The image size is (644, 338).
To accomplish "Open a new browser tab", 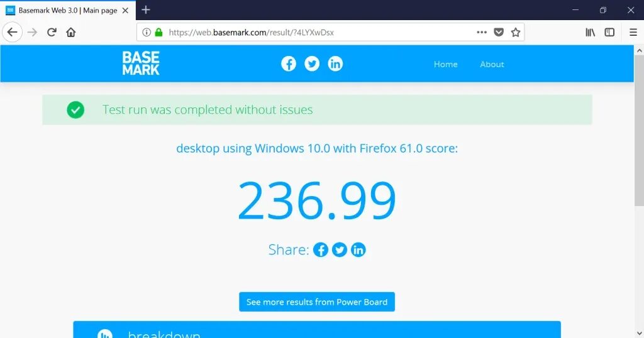I will (146, 10).
